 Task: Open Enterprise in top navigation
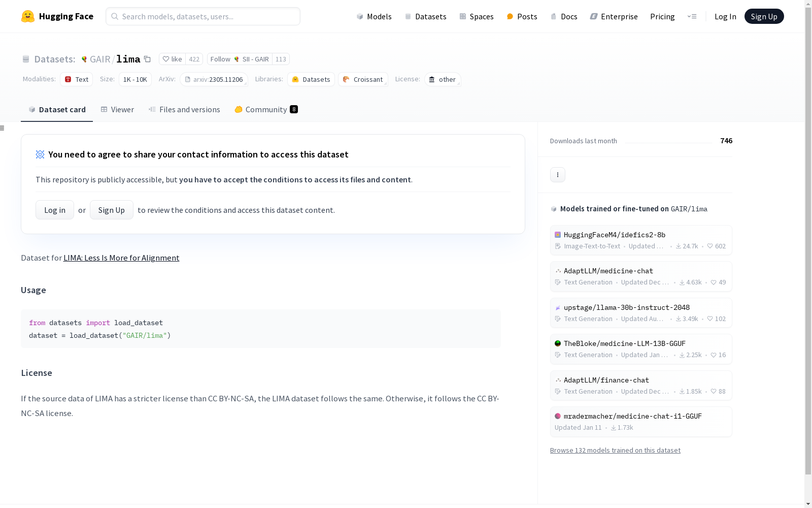click(614, 16)
